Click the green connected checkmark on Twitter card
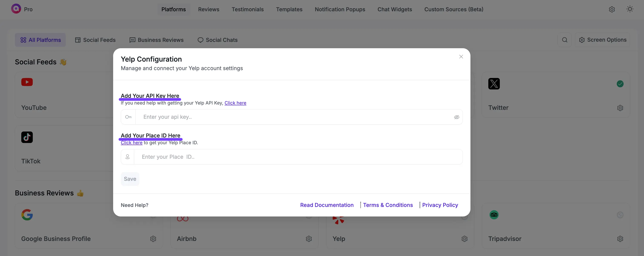This screenshot has height=256, width=644. coord(620,84)
